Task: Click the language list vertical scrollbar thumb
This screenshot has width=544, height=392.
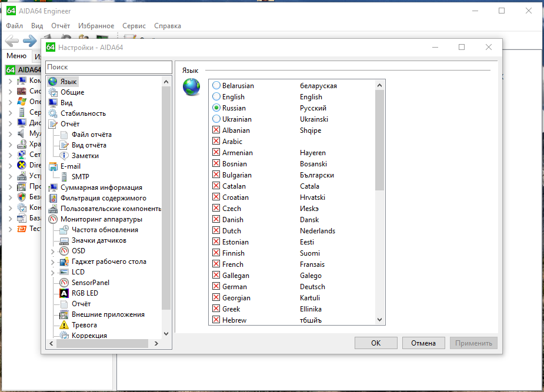Action: coord(379,140)
